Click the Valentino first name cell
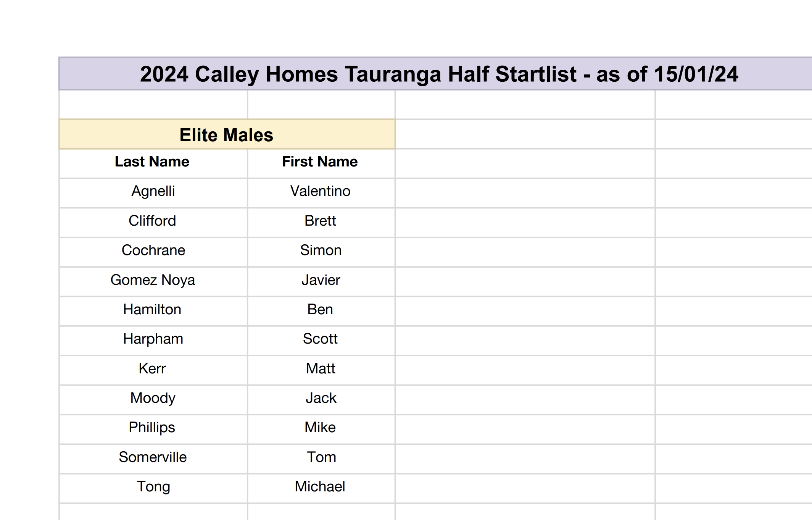Screen dimensions: 812x520 (320, 191)
